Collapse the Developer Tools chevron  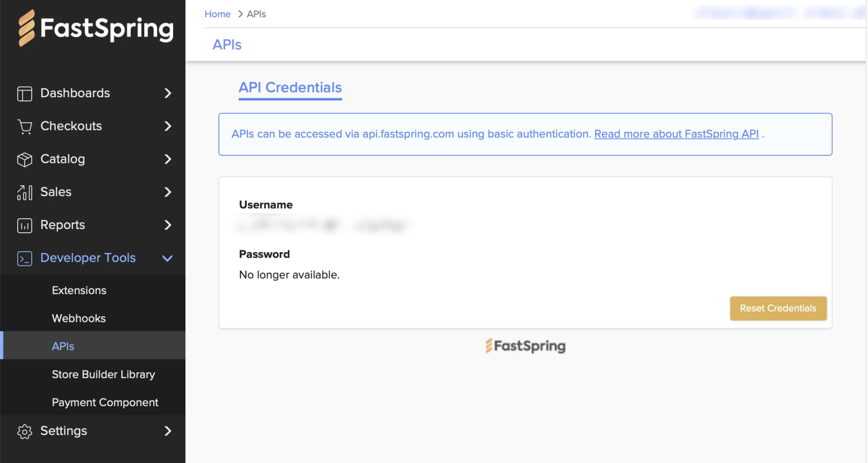(167, 258)
